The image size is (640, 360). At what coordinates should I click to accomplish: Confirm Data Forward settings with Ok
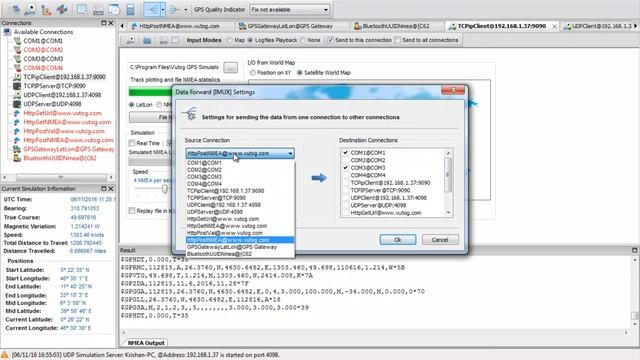point(398,240)
